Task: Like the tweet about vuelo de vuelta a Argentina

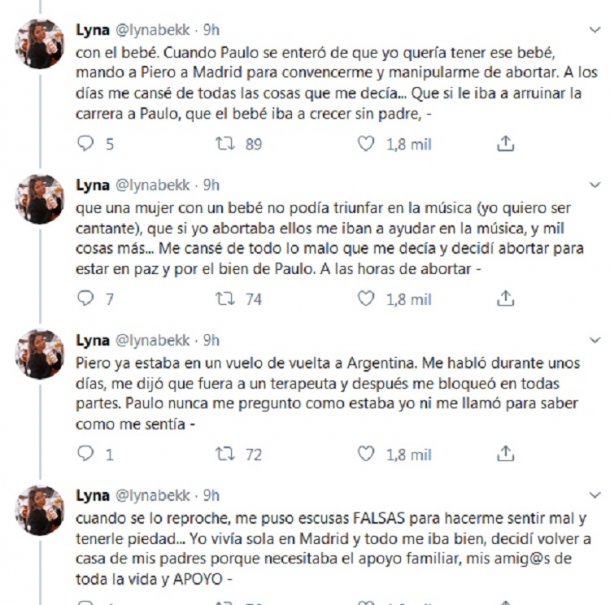Action: pos(366,454)
